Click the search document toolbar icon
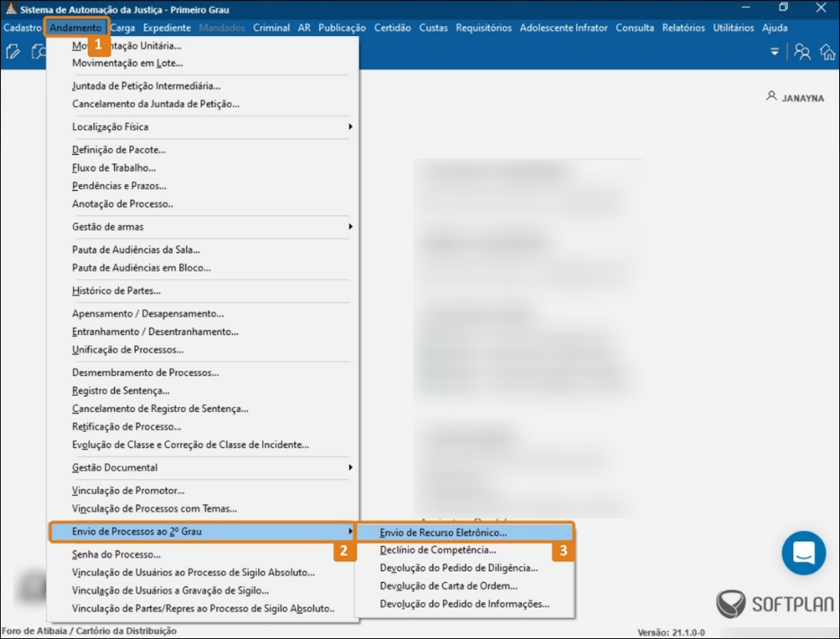Screen dimensions: 840x639 tap(38, 52)
